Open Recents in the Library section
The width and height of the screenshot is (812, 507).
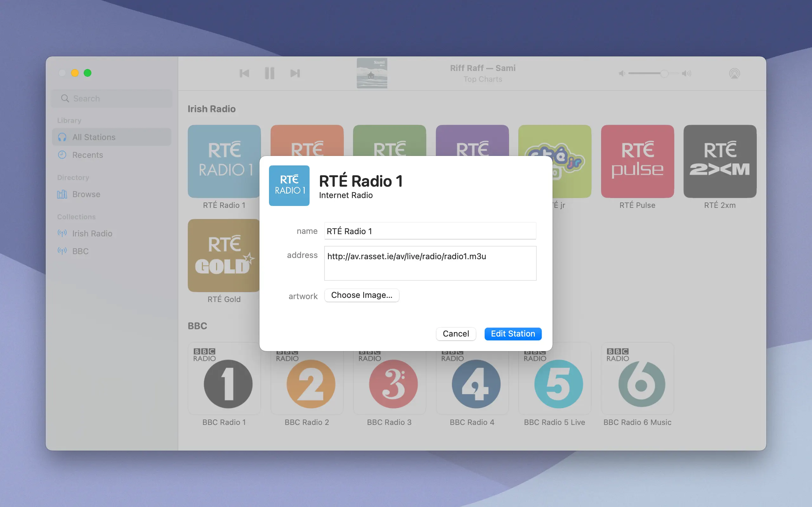point(88,155)
